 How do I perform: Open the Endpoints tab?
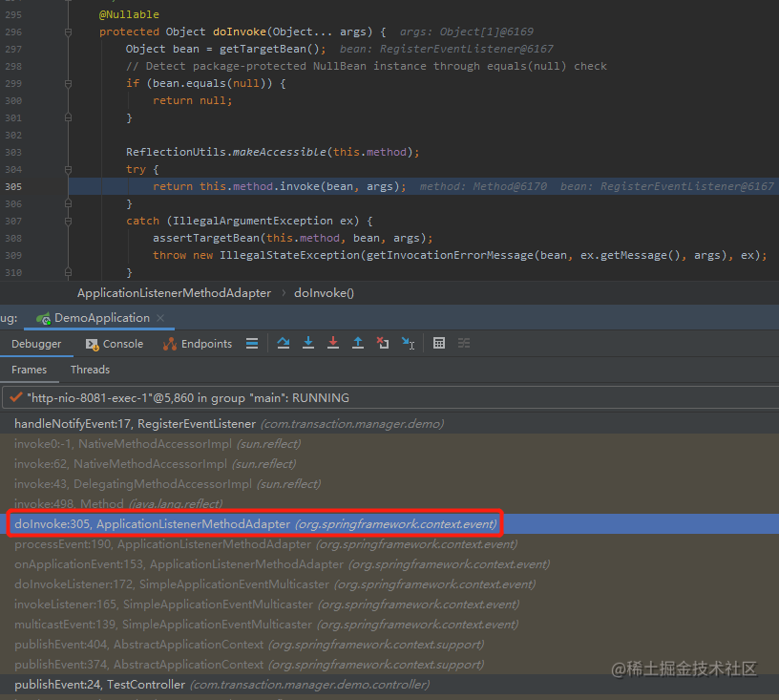(x=198, y=344)
